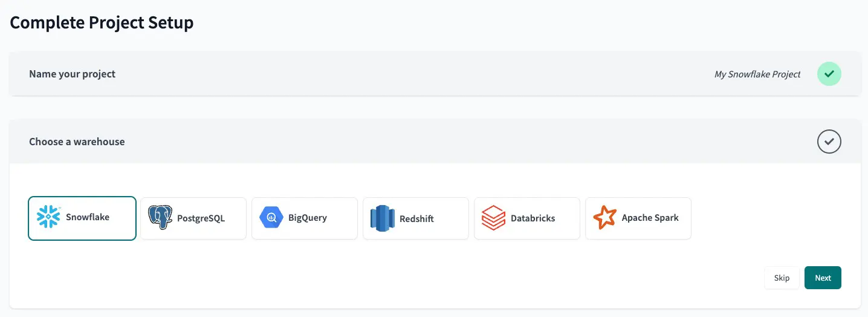Expand the Name your project section
The width and height of the screenshot is (868, 317).
pyautogui.click(x=73, y=74)
